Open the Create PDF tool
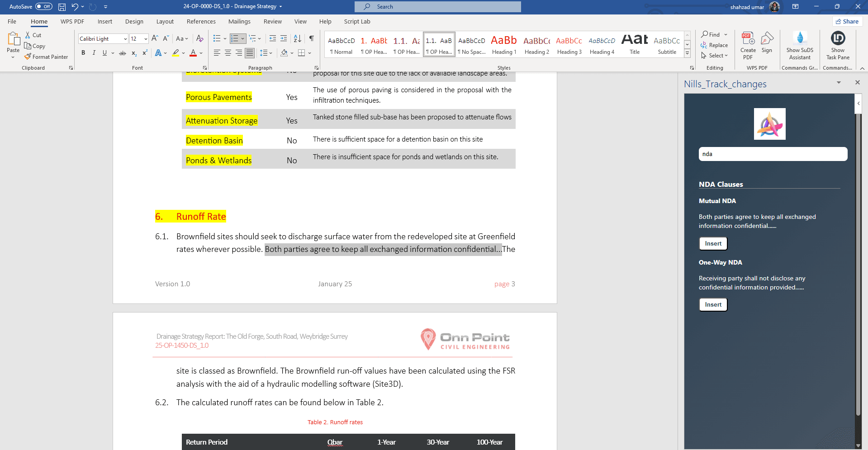868x450 pixels. pos(748,46)
